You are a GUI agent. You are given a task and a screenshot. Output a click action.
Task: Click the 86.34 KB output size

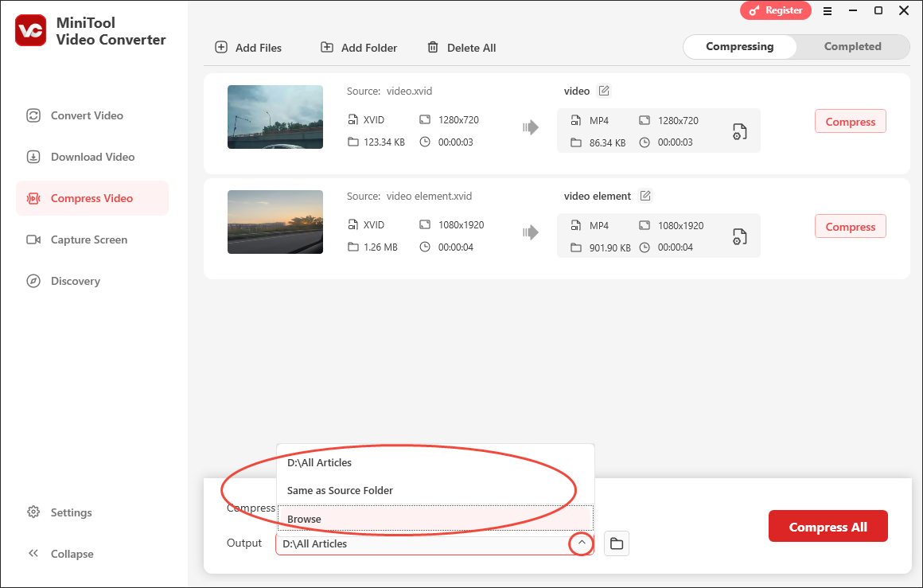tap(607, 142)
